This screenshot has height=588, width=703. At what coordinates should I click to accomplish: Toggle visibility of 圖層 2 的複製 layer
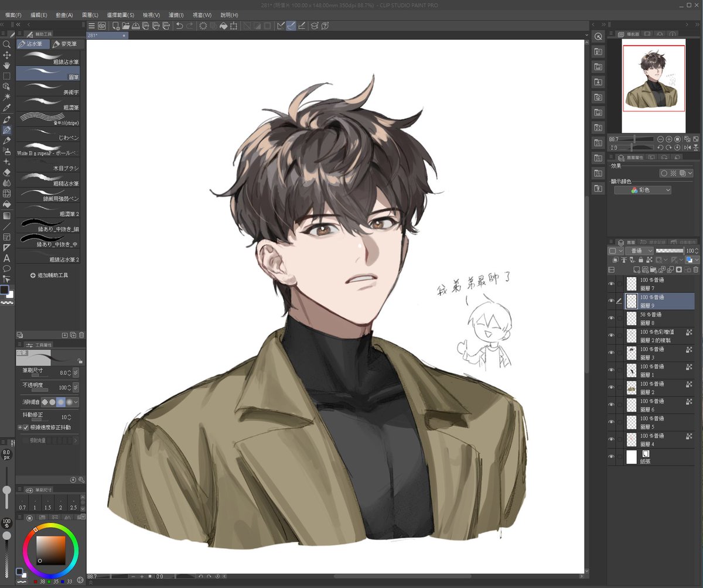point(612,336)
